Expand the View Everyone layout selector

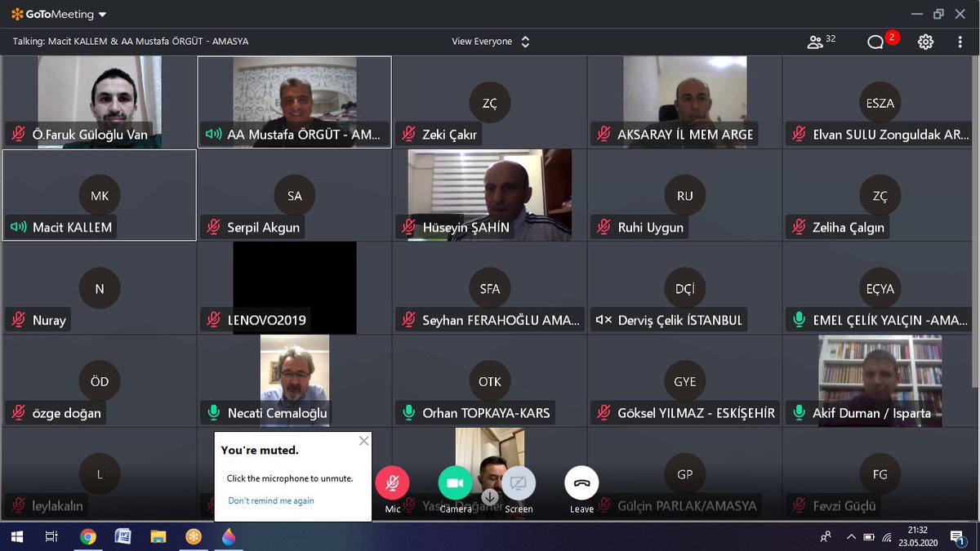[x=491, y=42]
